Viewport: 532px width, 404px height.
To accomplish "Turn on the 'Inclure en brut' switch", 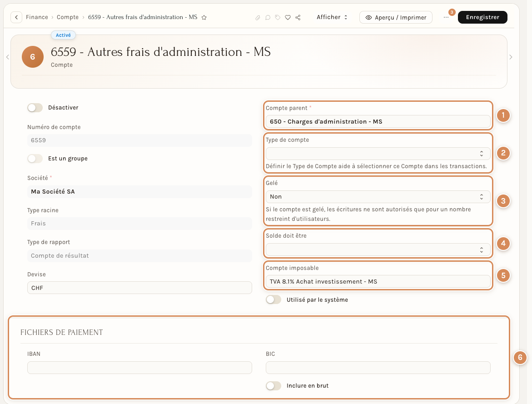I will (273, 386).
